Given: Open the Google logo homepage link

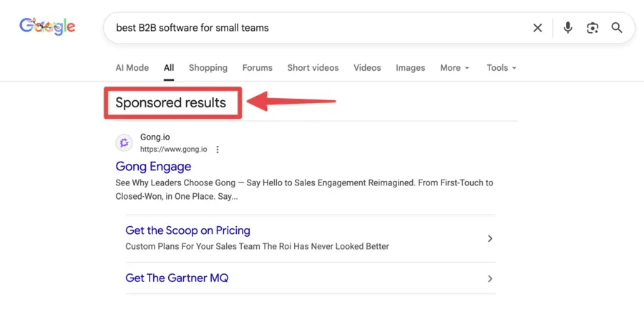Looking at the screenshot, I should (47, 26).
